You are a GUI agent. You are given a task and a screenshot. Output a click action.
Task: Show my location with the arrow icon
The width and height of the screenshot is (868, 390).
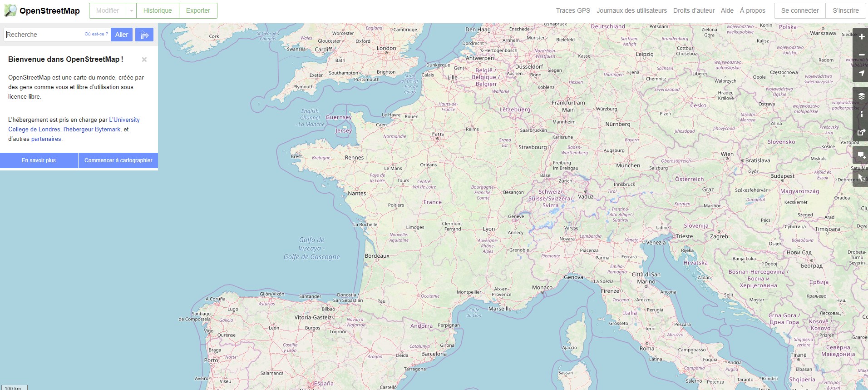pos(861,73)
